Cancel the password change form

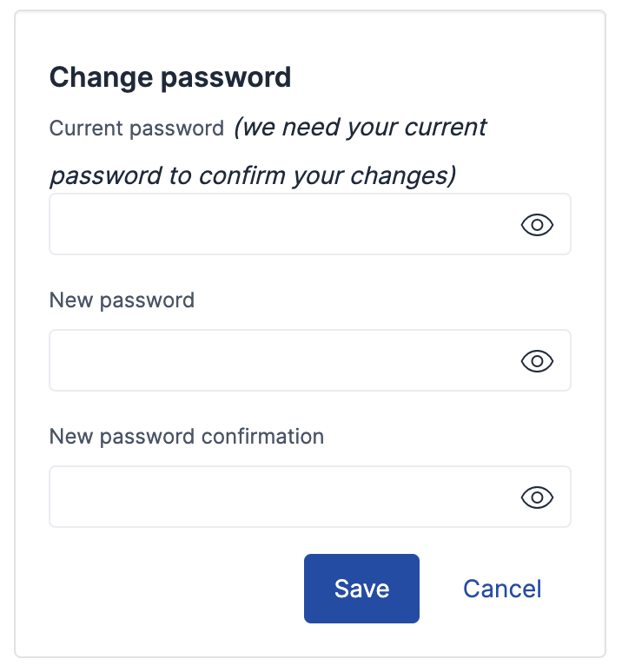(x=502, y=589)
